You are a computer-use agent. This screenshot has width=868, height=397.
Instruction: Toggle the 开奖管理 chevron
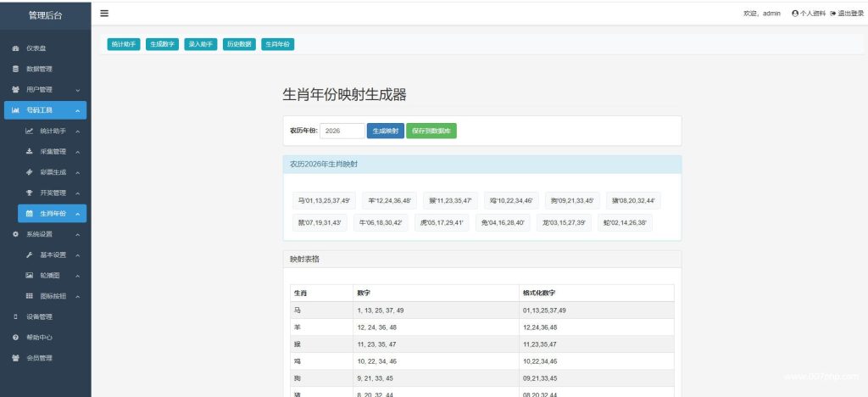pyautogui.click(x=77, y=193)
